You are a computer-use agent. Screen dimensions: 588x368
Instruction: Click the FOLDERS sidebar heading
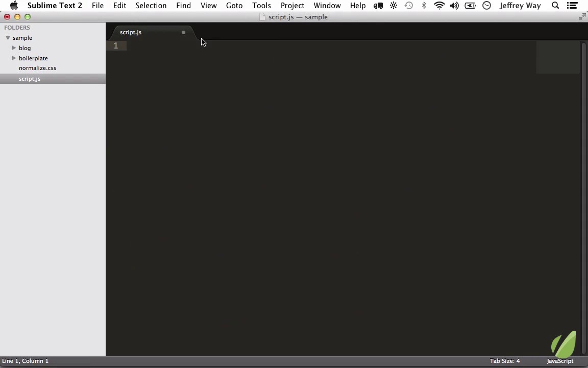(17, 28)
